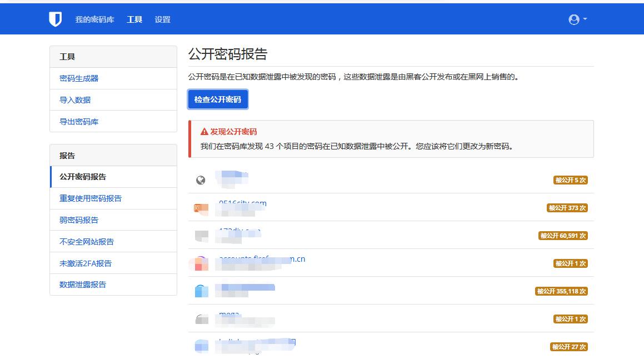Click the Bitwarden shield logo
Screen dimensions: 644x359
click(56, 18)
